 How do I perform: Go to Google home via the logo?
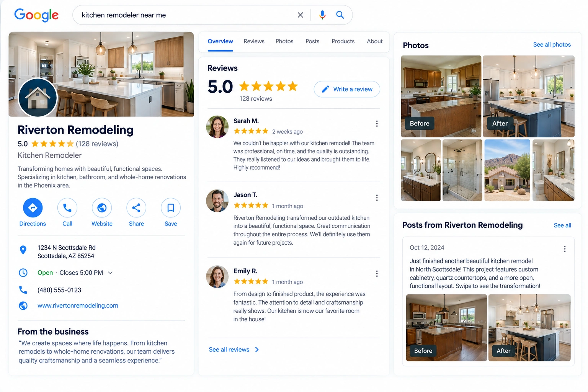(x=36, y=15)
